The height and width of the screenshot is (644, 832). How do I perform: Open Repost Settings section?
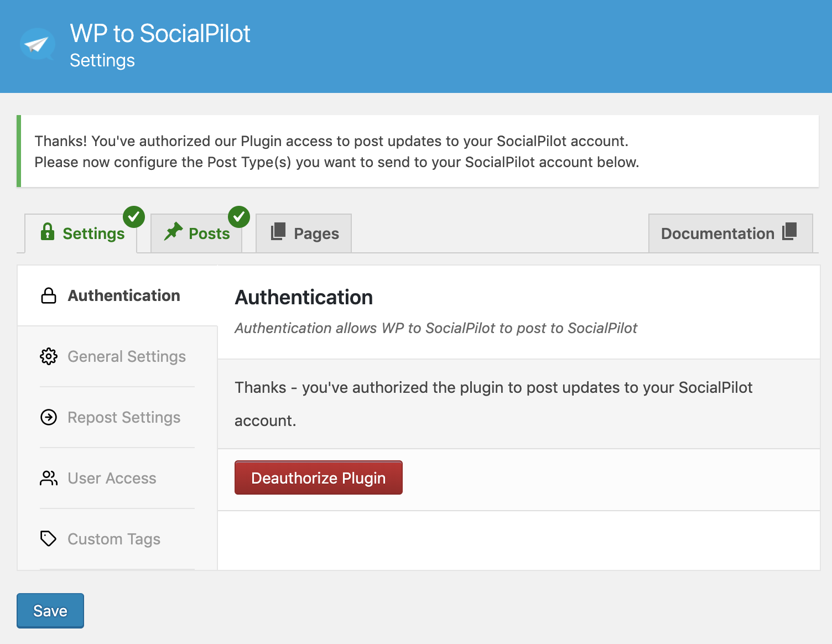117,417
